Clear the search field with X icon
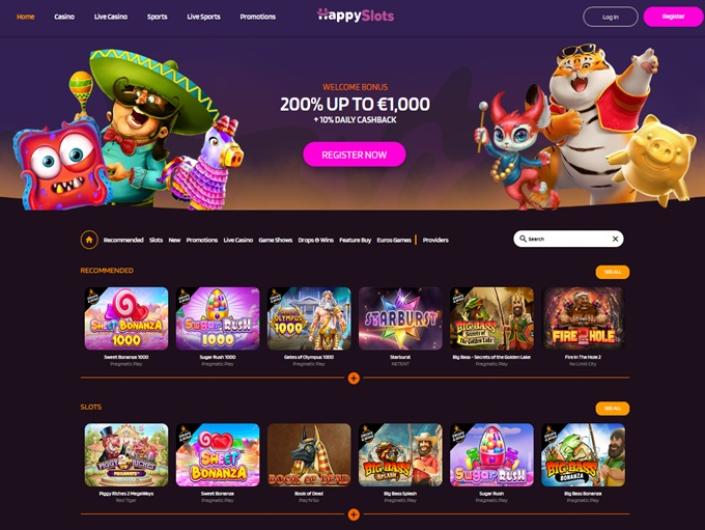 tap(615, 239)
